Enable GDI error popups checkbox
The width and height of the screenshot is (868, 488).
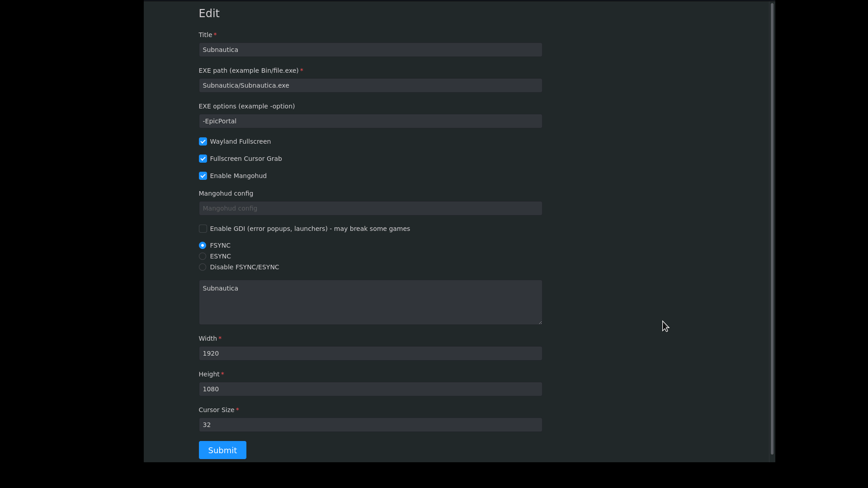[203, 229]
